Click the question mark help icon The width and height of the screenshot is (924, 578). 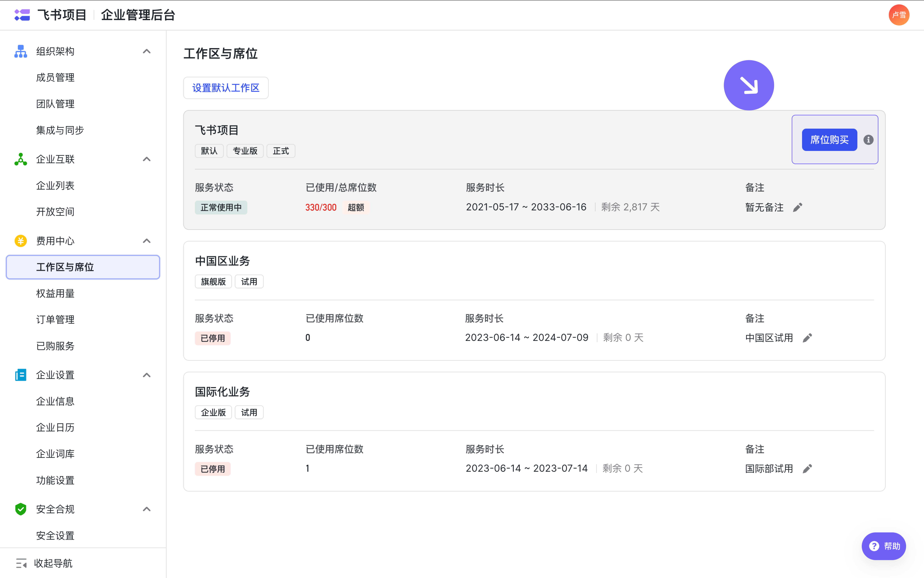(x=874, y=546)
